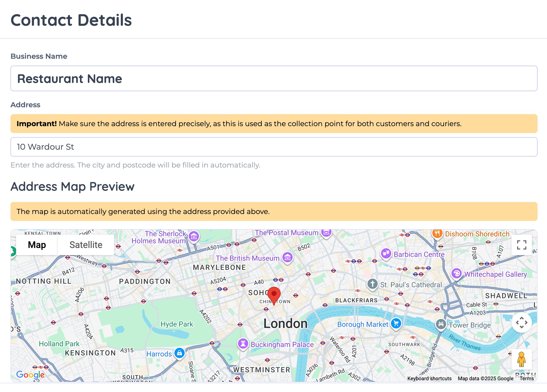This screenshot has width=547, height=392.
Task: Open the map Keyboard shortcuts
Action: click(429, 378)
